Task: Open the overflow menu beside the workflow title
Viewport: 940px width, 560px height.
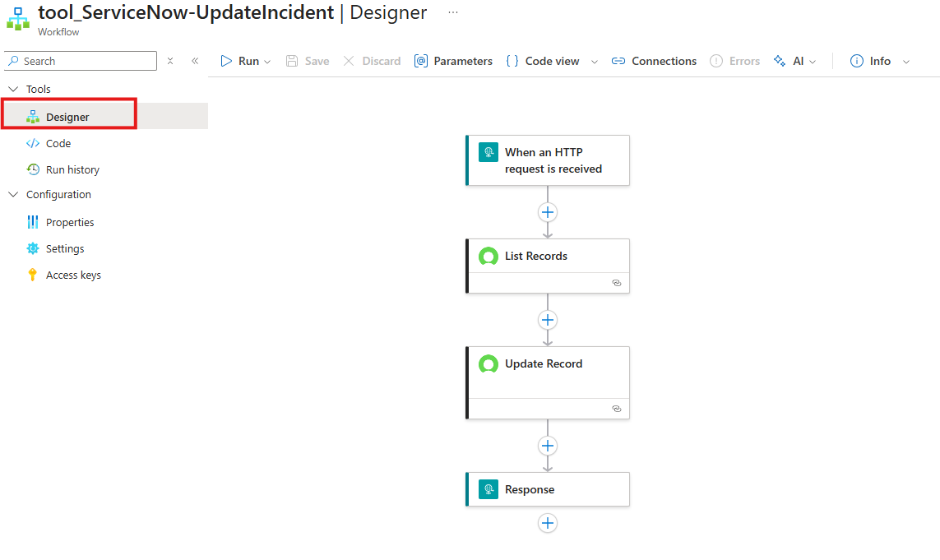Action: point(455,11)
